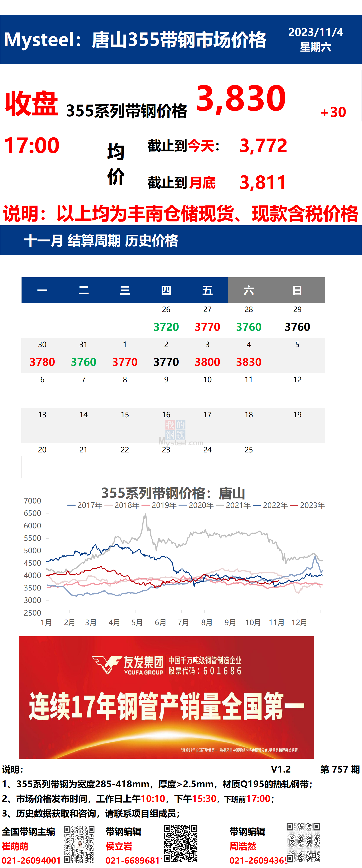This screenshot has height=868, width=362.
Task: Click the 7000 y-axis label on the chart
Action: [32, 501]
